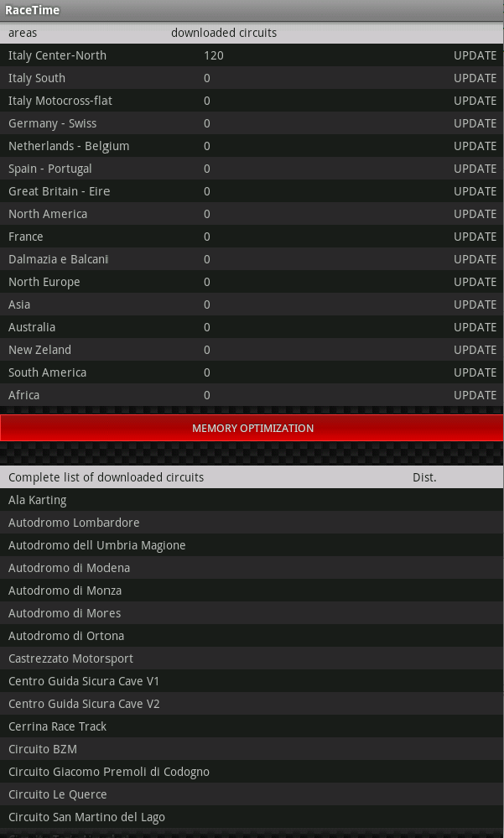Open Castrezzato Motorsport circuit

pos(252,658)
